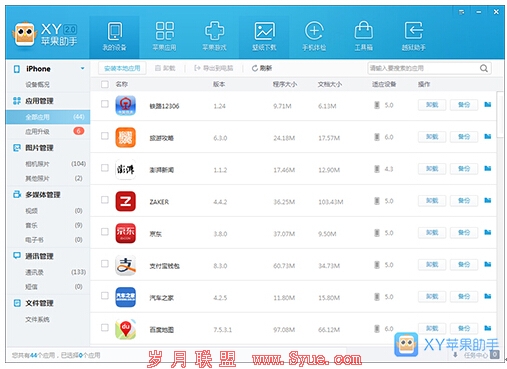The width and height of the screenshot is (507, 369).
Task: Check the 澎湃新闻 row checkbox
Action: (x=105, y=168)
